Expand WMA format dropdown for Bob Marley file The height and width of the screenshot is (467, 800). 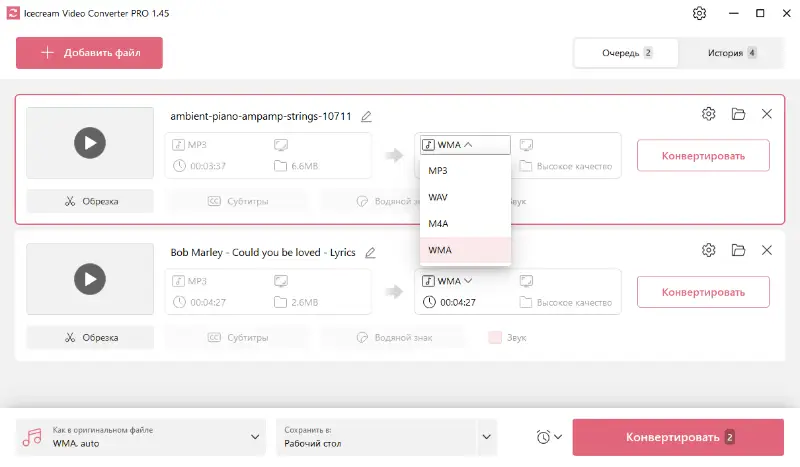pos(447,281)
